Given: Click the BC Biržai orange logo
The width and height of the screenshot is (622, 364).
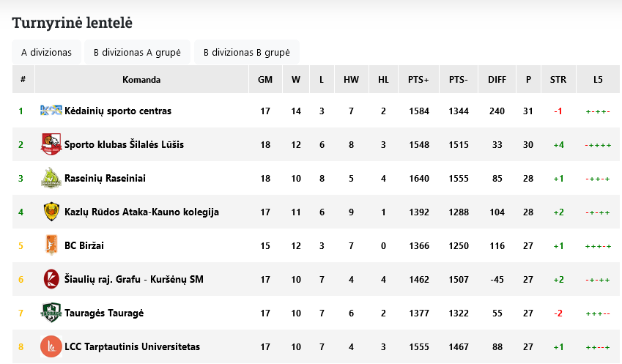Looking at the screenshot, I should 51,245.
